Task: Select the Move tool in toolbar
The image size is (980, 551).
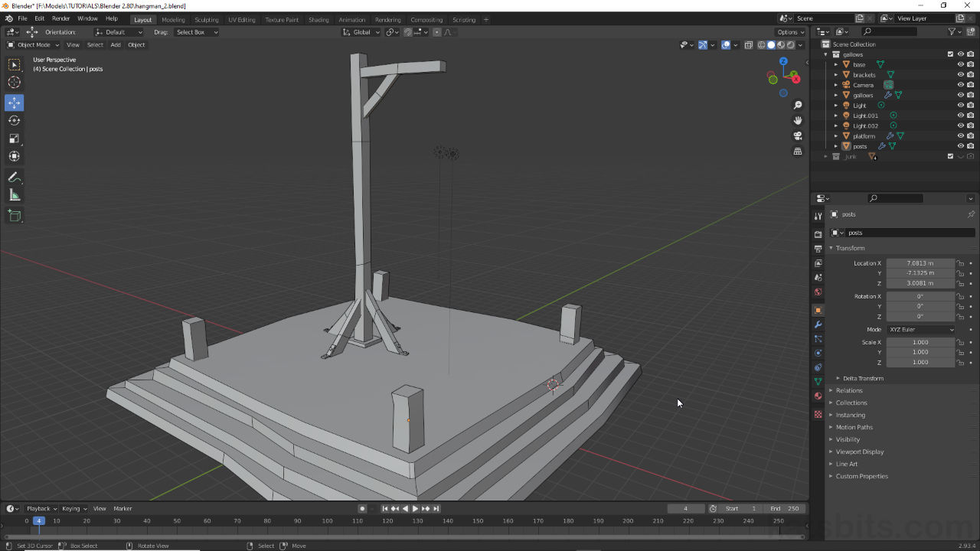Action: (15, 103)
